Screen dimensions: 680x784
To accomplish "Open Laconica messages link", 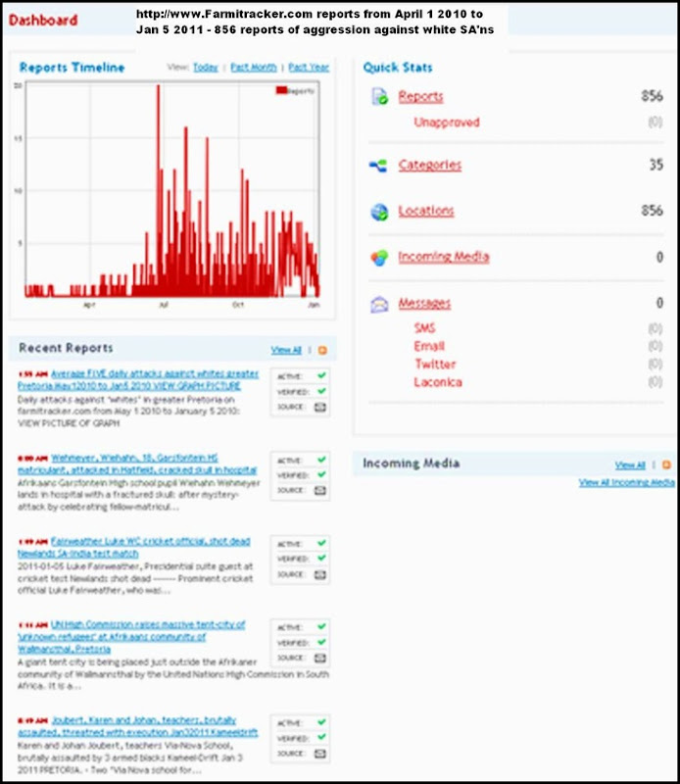I will [x=438, y=382].
